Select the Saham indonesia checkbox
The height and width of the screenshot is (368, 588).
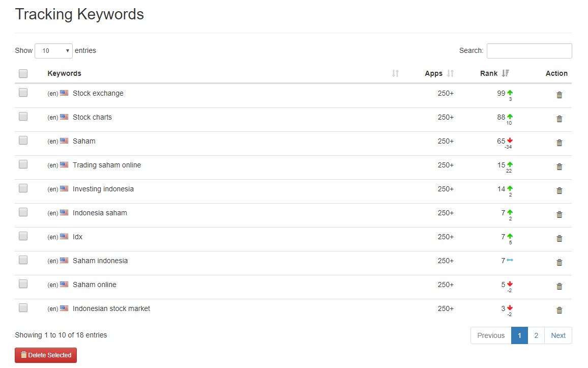tap(23, 260)
